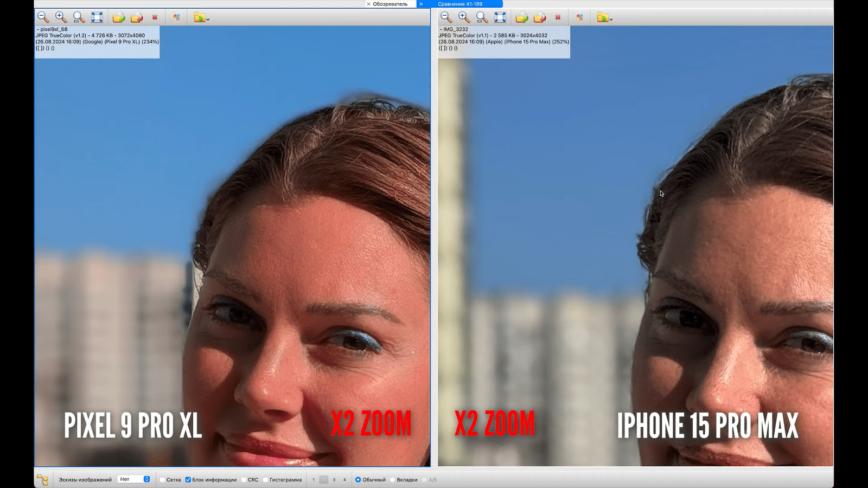
Task: Select the Обычный radio button
Action: [x=358, y=480]
